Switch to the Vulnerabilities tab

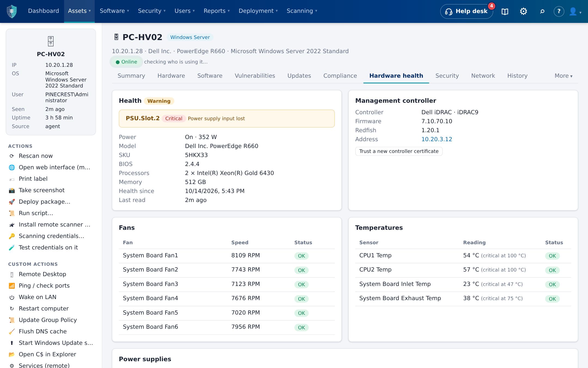point(255,76)
